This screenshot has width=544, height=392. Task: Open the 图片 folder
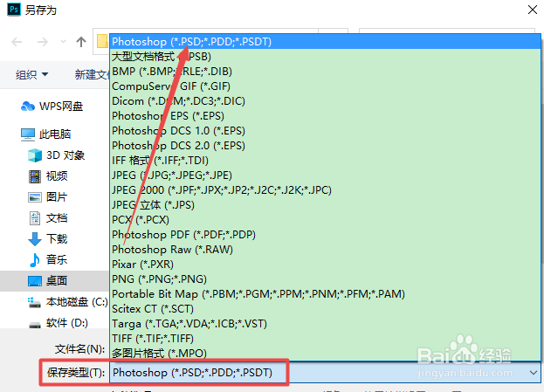pyautogui.click(x=47, y=197)
